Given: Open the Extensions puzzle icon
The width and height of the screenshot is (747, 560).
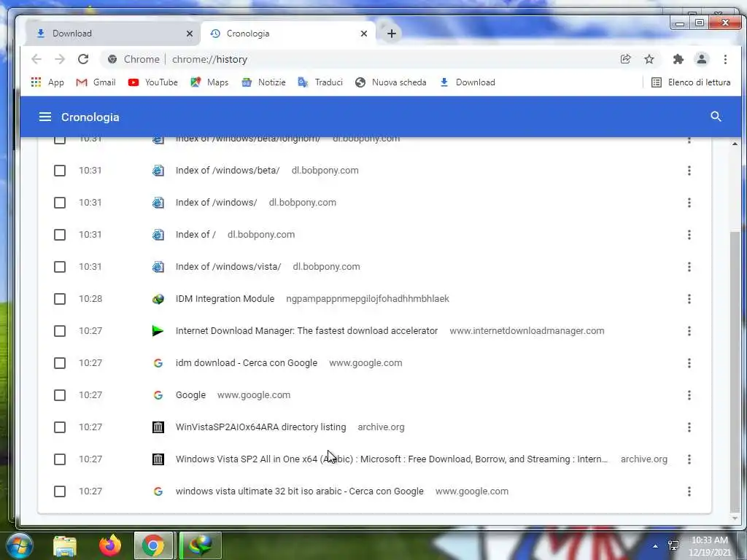Looking at the screenshot, I should (x=678, y=59).
